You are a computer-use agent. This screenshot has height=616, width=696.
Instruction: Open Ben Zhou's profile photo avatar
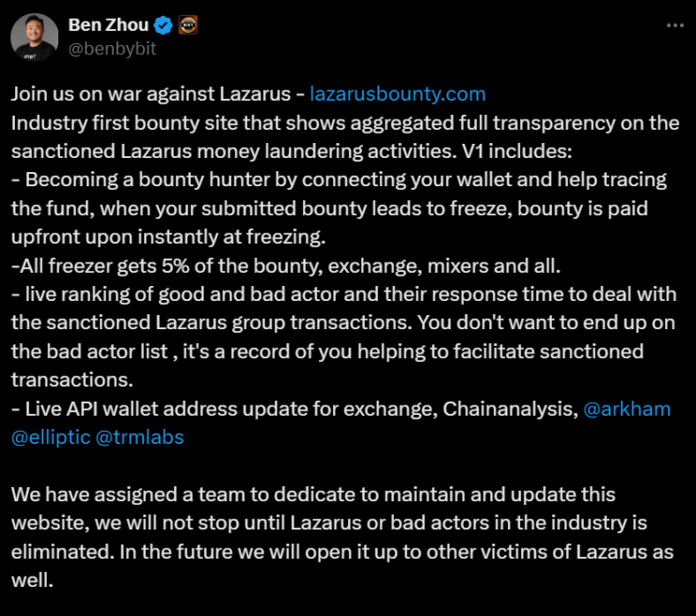[35, 37]
